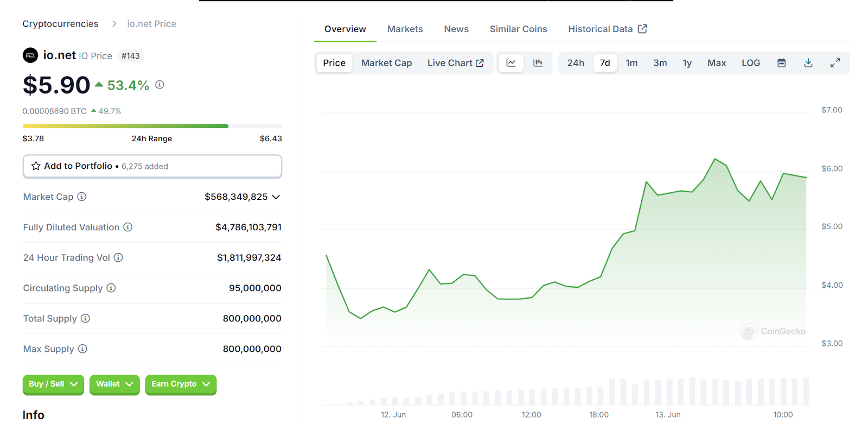This screenshot has width=868, height=423.
Task: Show Max Supply info icon
Action: tap(82, 349)
